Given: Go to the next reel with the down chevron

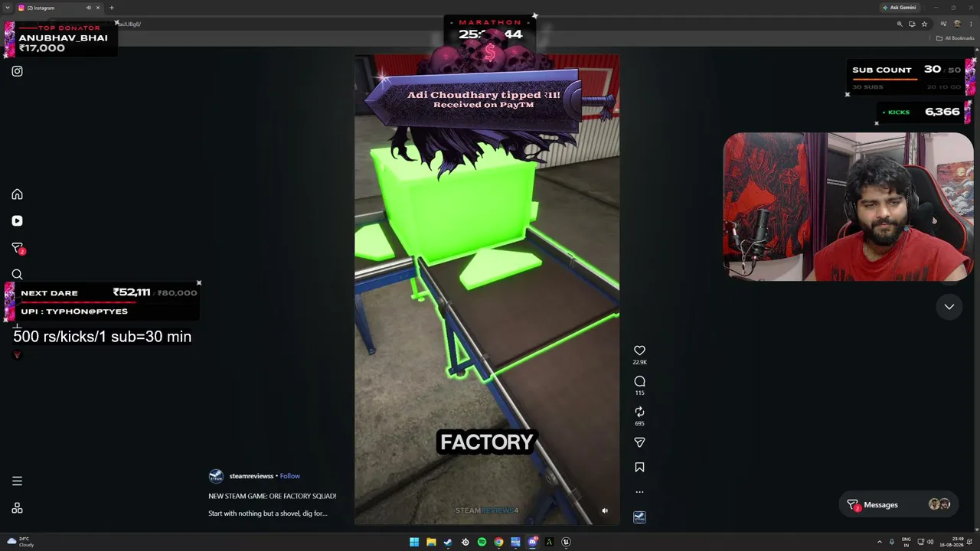Looking at the screenshot, I should tap(949, 307).
